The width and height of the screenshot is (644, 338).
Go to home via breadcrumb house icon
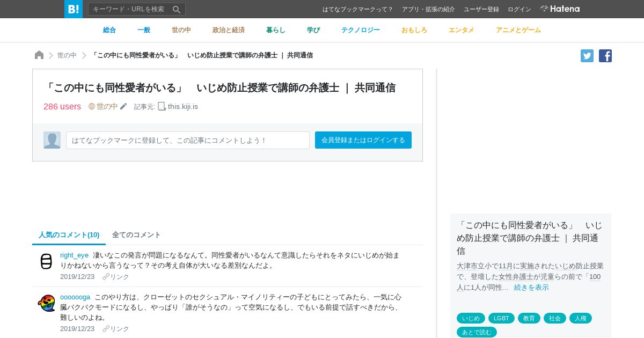(39, 55)
